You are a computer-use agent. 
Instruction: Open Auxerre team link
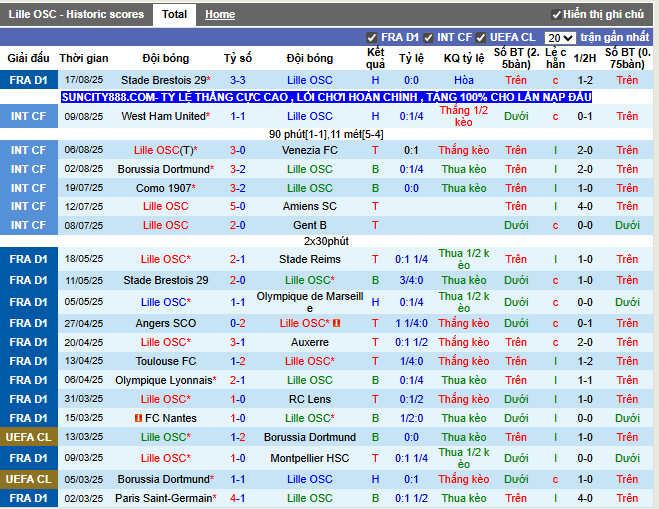pyautogui.click(x=310, y=342)
